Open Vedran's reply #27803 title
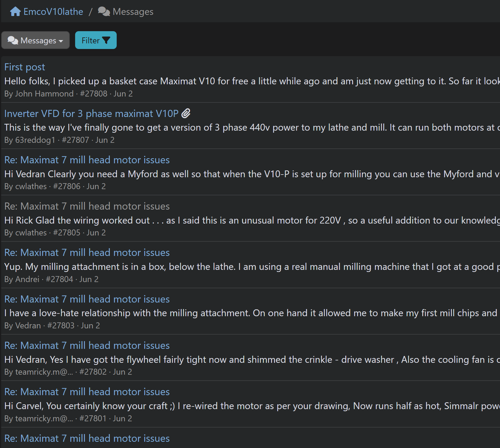 [87, 299]
